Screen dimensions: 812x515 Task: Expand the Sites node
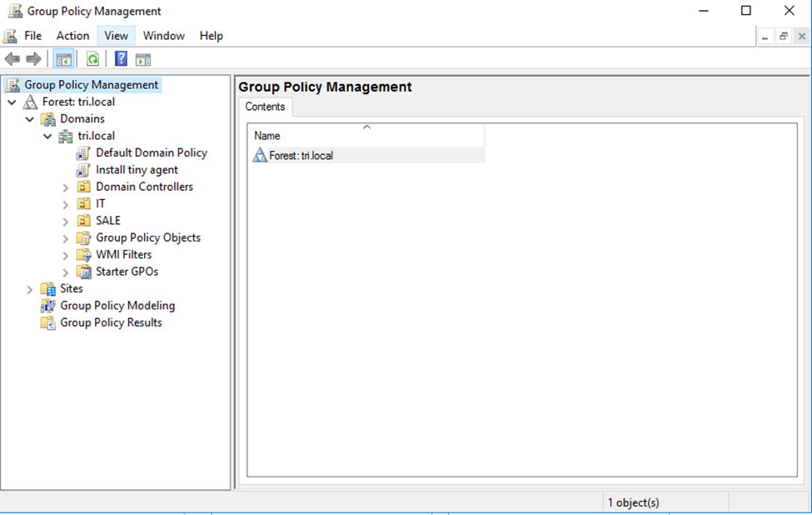click(30, 290)
